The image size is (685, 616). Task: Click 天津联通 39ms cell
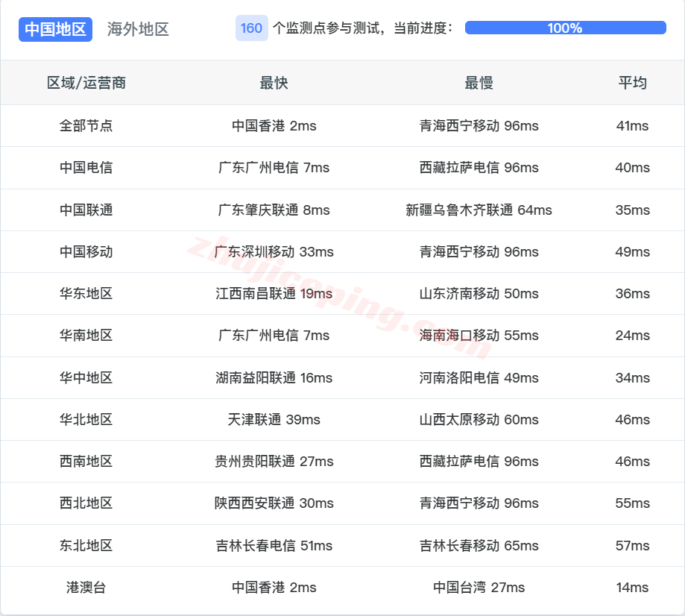click(x=274, y=420)
